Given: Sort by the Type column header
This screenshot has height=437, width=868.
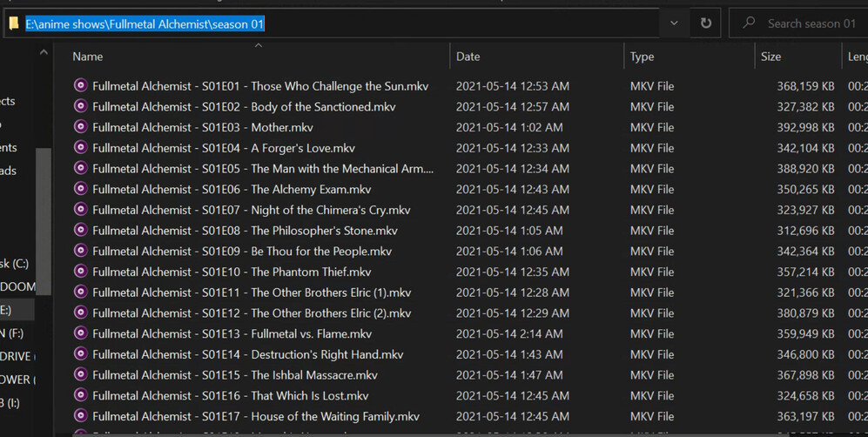Looking at the screenshot, I should click(x=642, y=57).
